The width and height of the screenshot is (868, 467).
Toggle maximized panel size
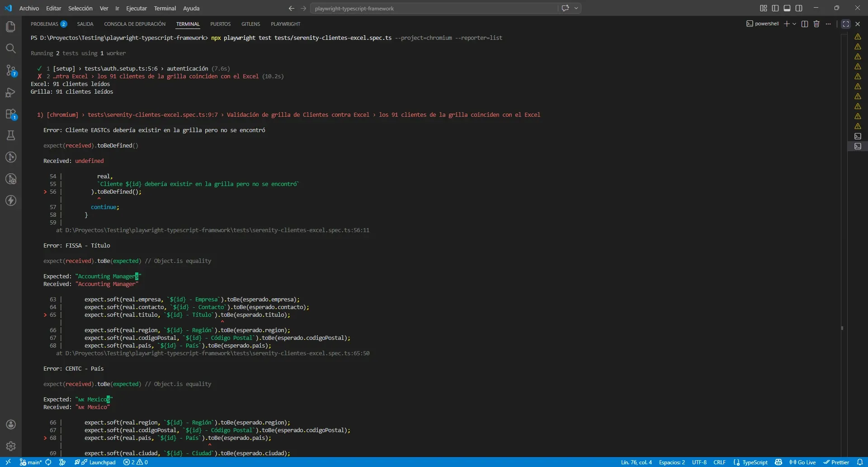(x=846, y=24)
